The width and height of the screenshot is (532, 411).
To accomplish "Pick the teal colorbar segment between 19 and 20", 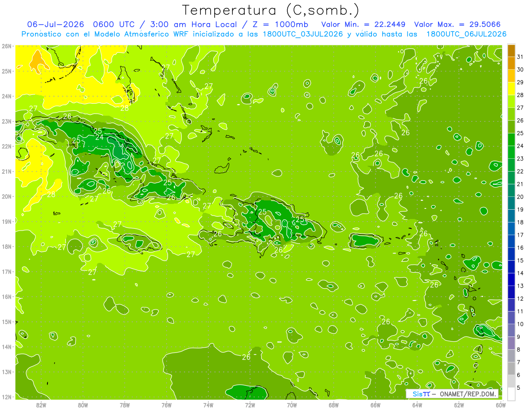I will point(511,204).
